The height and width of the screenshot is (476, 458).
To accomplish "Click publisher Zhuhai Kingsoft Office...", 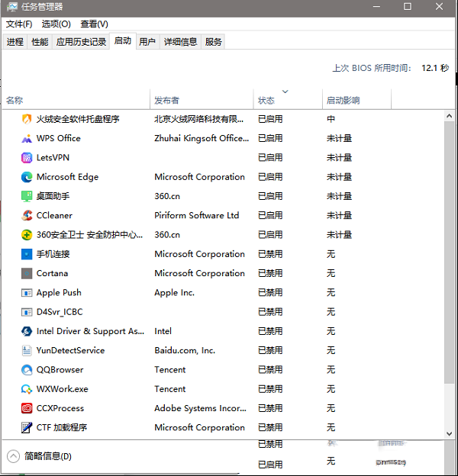I will point(202,138).
